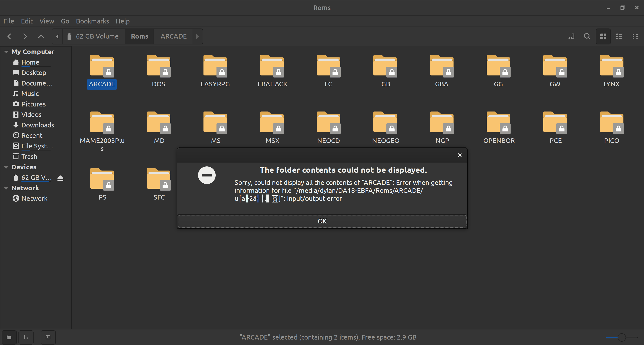Switch to list view
Screen dimensions: 644x345
[619, 36]
